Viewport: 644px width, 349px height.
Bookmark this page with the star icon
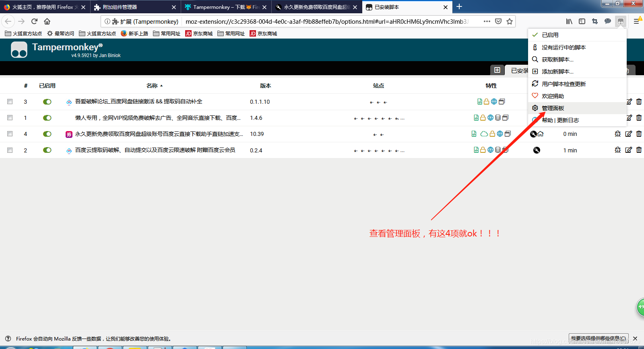pos(510,21)
